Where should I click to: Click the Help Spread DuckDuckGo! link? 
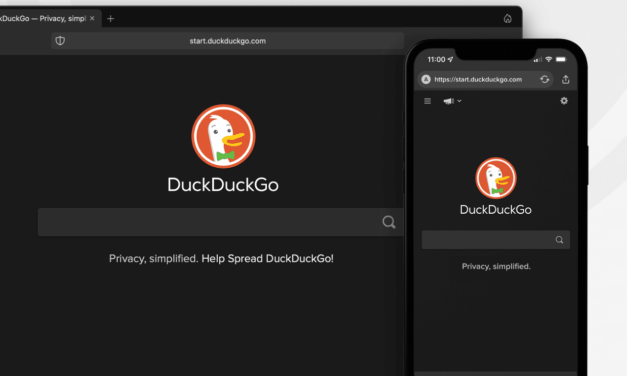[x=268, y=258]
